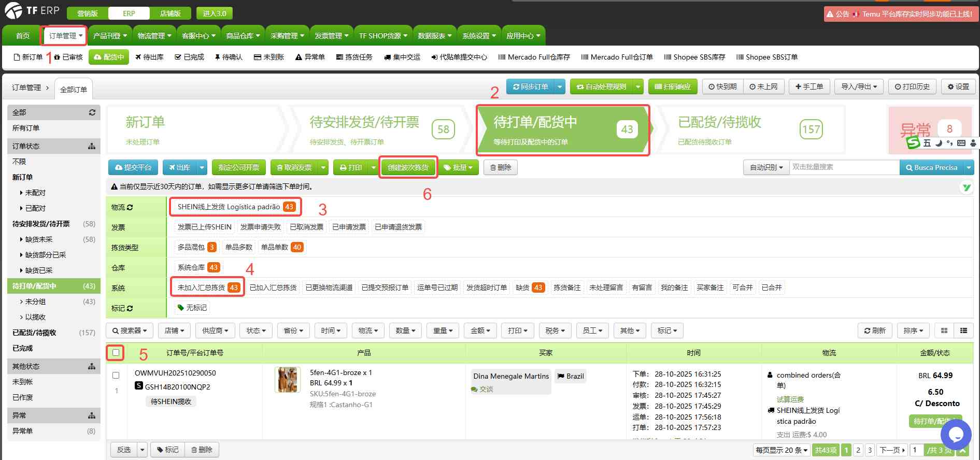Open the 商品仓库 main menu
This screenshot has height=460, width=980.
(243, 36)
